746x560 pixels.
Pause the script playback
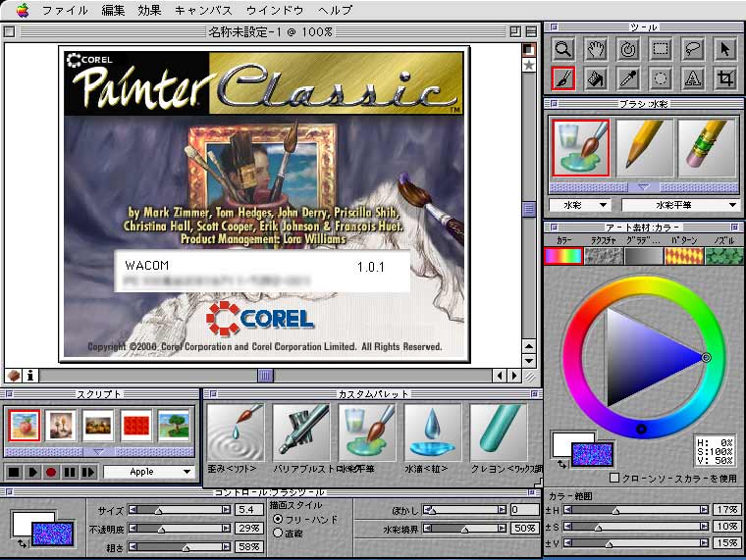tap(70, 472)
